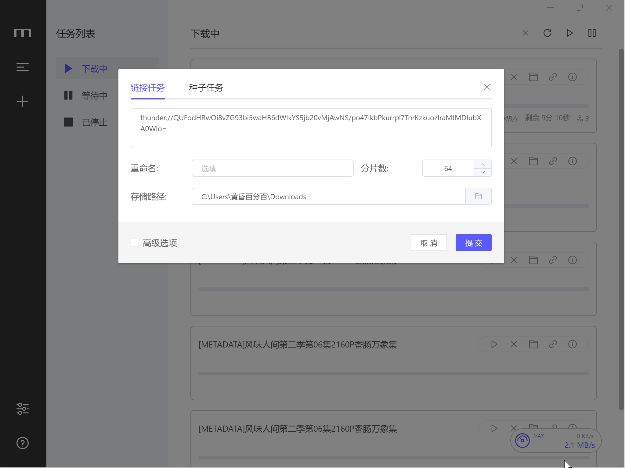This screenshot has height=468, width=625.
Task: Pause all tasks with toolbar pause icon
Action: click(592, 33)
